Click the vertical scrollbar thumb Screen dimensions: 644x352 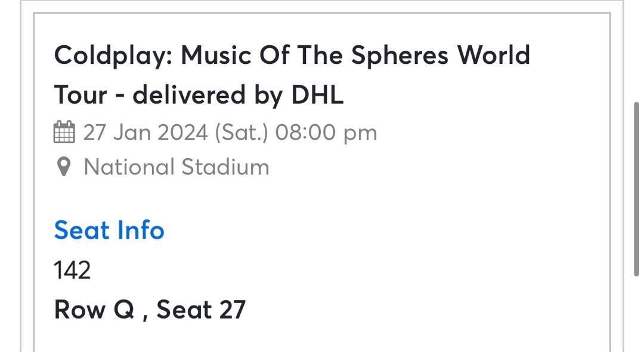point(636,189)
